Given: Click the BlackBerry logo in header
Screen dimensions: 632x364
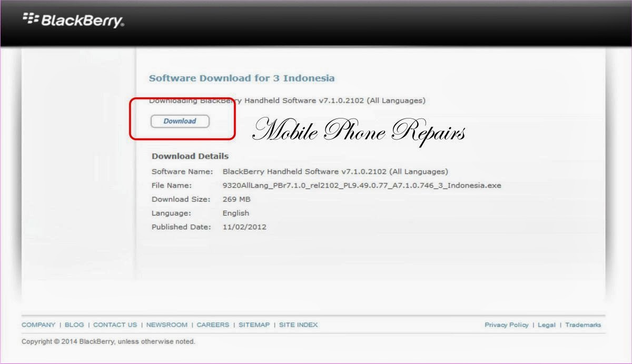Looking at the screenshot, I should (x=73, y=21).
